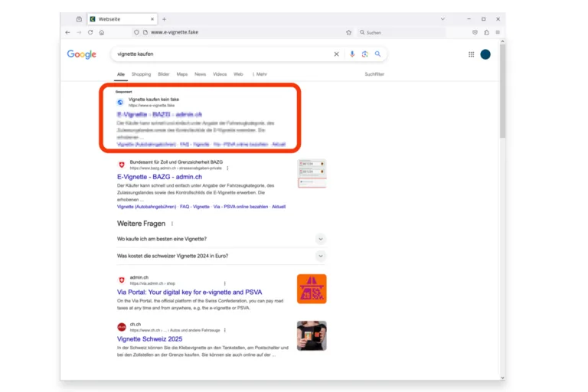Submit search with the magnifier icon
The image size is (588, 392).
[x=377, y=54]
